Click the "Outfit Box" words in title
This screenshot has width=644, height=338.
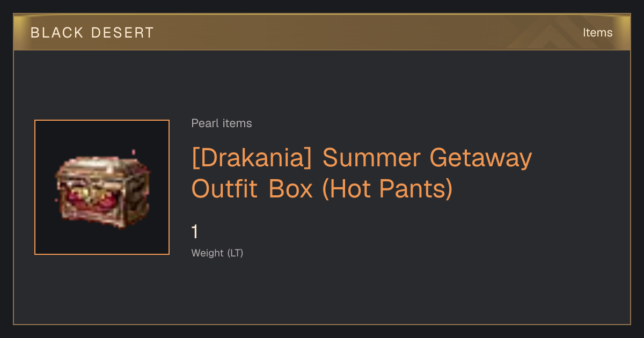252,188
